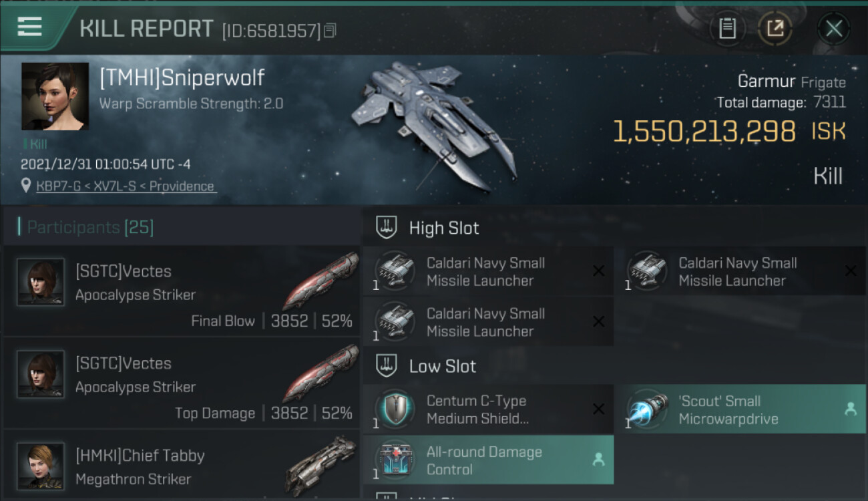View Chief Tabby's pilot portrait

pyautogui.click(x=41, y=466)
